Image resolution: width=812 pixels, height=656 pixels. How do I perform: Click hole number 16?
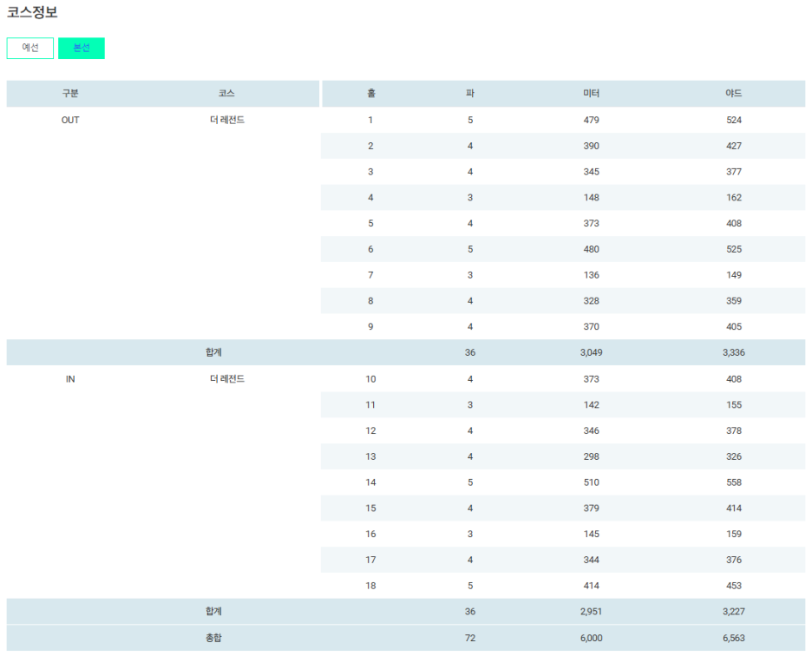370,535
